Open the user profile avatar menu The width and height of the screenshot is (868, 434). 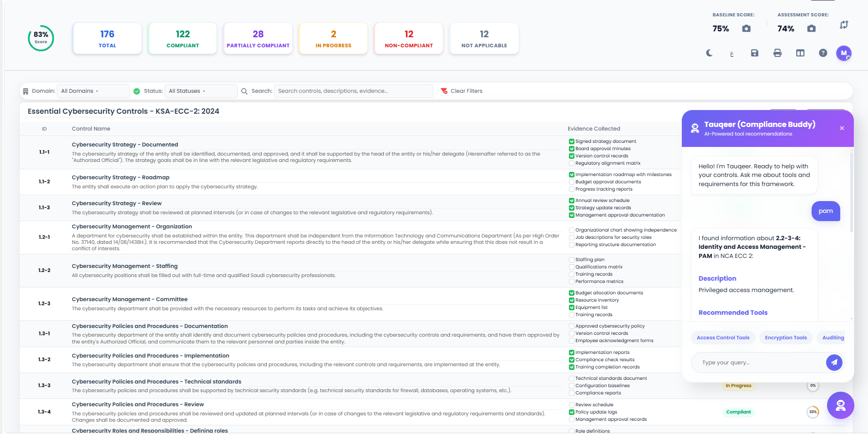[x=843, y=53]
